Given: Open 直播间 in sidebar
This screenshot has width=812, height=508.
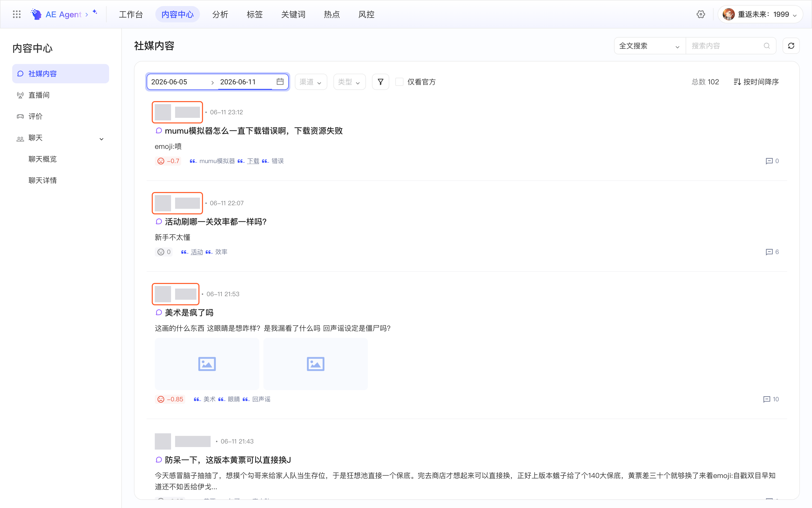Looking at the screenshot, I should click(61, 95).
